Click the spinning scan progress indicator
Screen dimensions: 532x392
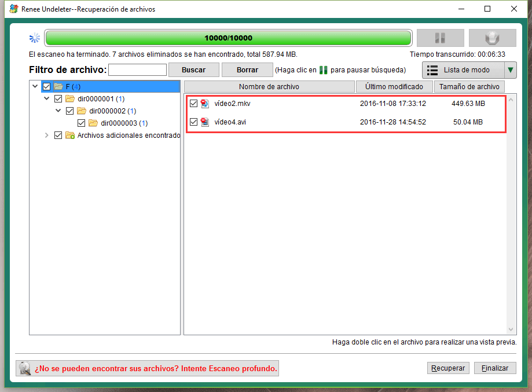tap(35, 38)
